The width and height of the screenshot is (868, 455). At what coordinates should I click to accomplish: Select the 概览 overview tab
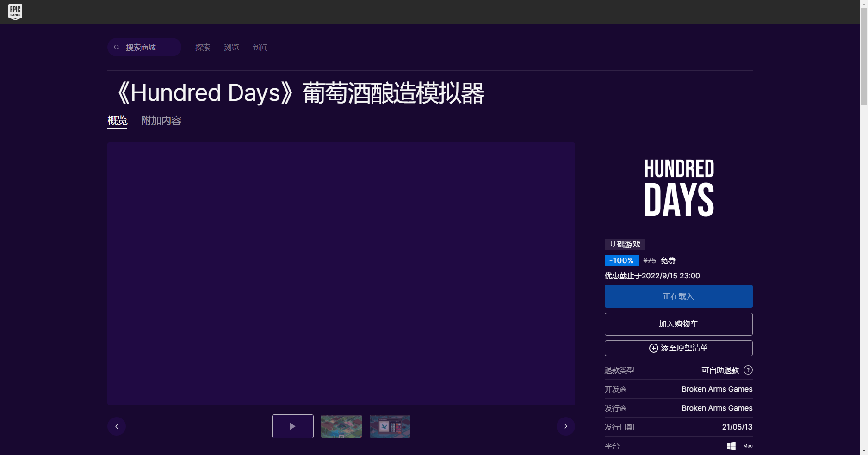(118, 121)
